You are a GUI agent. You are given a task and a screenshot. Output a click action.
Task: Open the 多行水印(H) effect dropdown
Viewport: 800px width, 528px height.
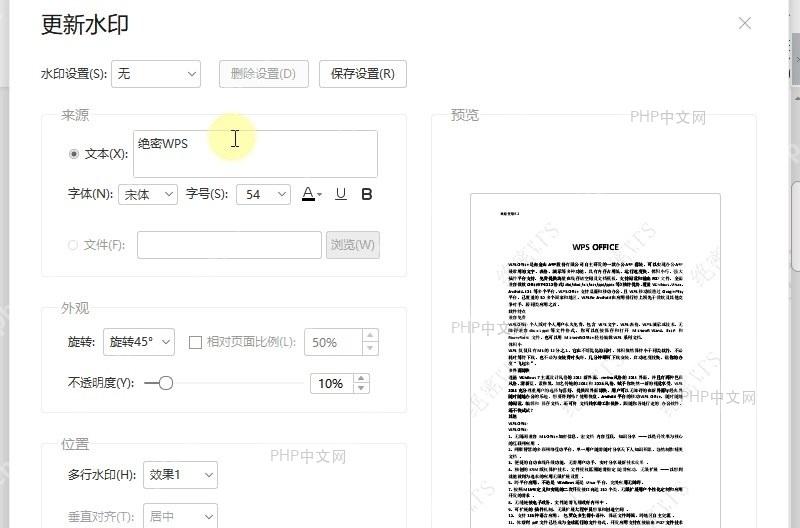click(x=180, y=475)
